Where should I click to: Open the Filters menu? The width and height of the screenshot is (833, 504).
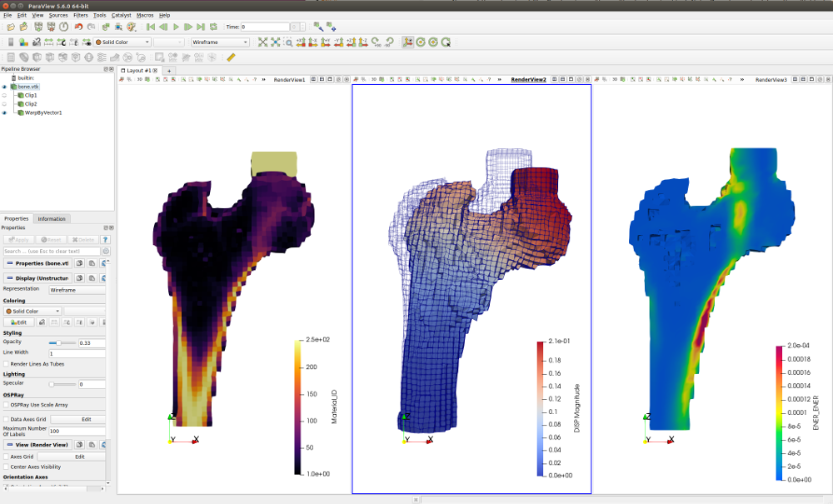click(81, 15)
